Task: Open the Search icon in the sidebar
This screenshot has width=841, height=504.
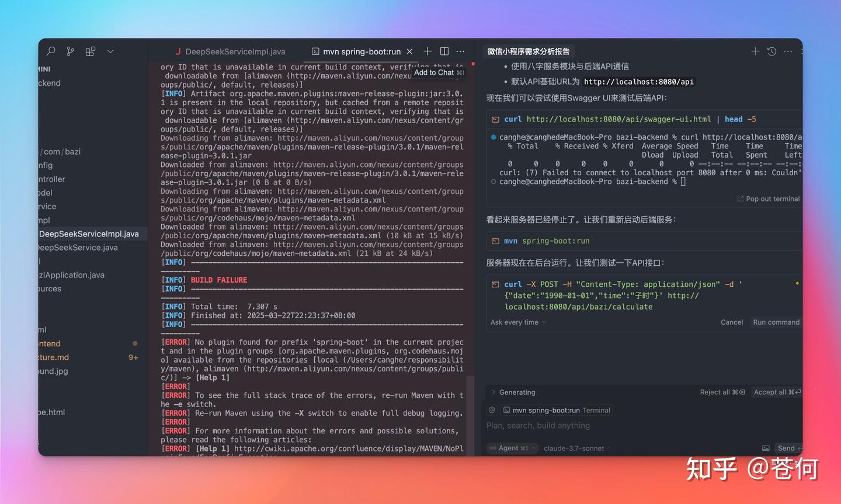Action: pos(51,51)
